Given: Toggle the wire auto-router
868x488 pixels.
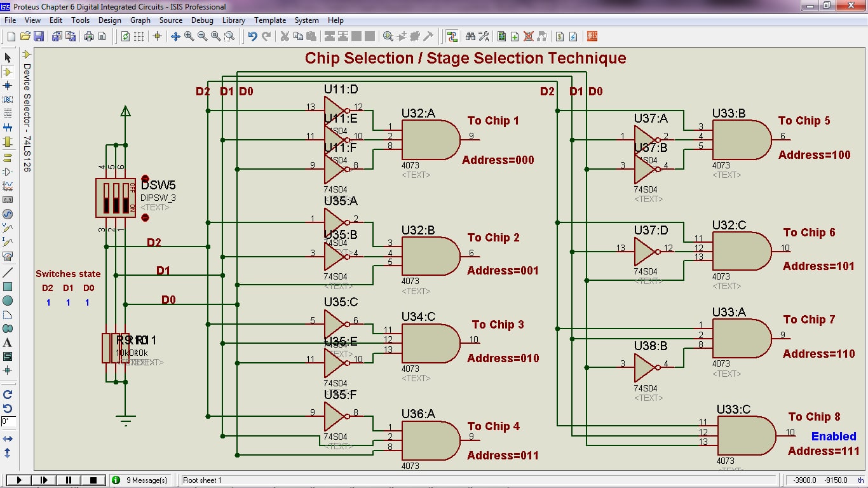Looking at the screenshot, I should point(452,36).
